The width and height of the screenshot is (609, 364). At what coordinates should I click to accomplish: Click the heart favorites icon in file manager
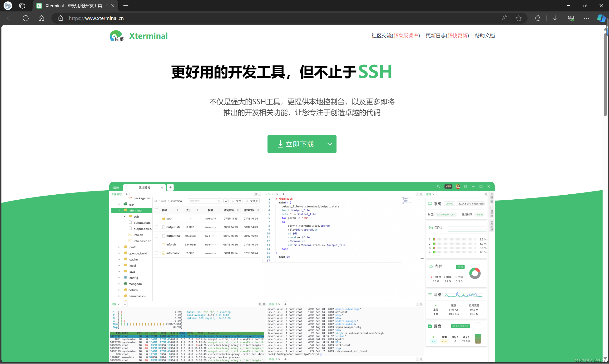[226, 201]
